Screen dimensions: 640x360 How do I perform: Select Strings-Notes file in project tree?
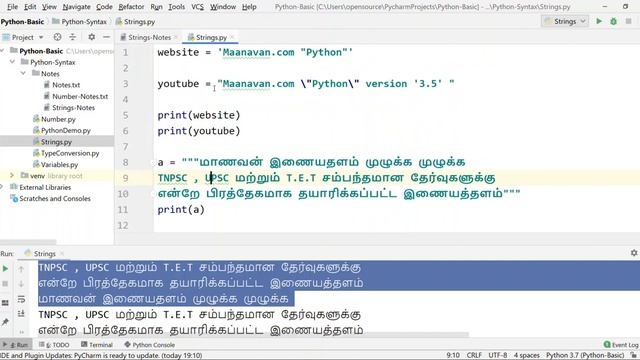[x=73, y=108]
